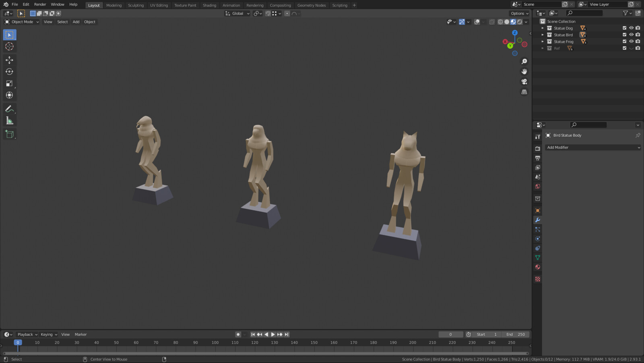
Task: Expand the Statue Dog collection
Action: tap(543, 28)
